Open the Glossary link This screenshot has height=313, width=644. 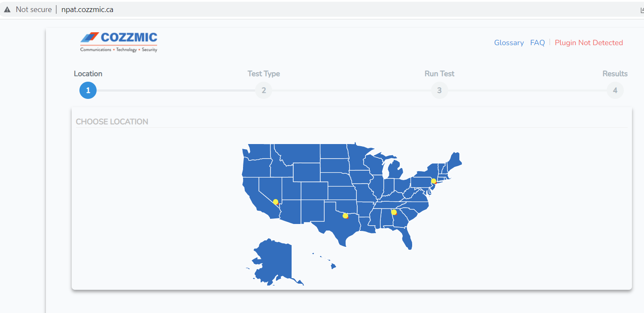point(509,43)
